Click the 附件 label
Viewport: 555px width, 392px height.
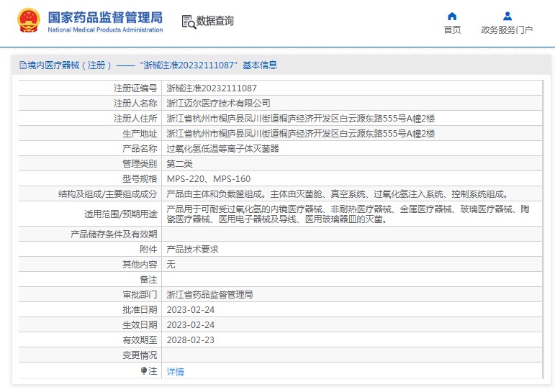(x=148, y=250)
